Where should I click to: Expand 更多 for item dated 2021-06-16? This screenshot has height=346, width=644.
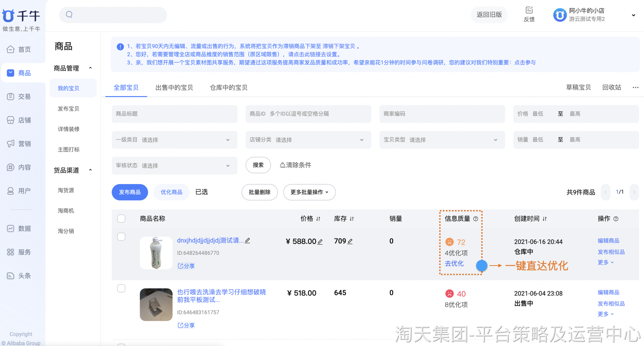pyautogui.click(x=606, y=262)
